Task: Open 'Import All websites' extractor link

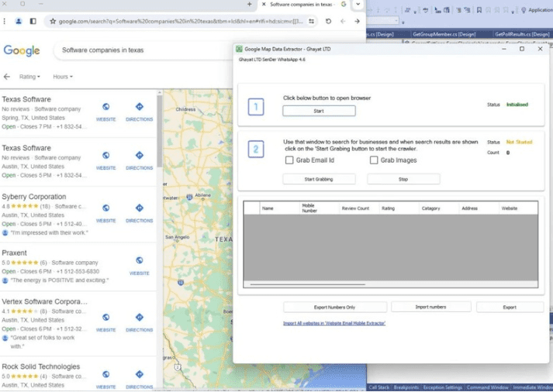Action: [x=334, y=323]
